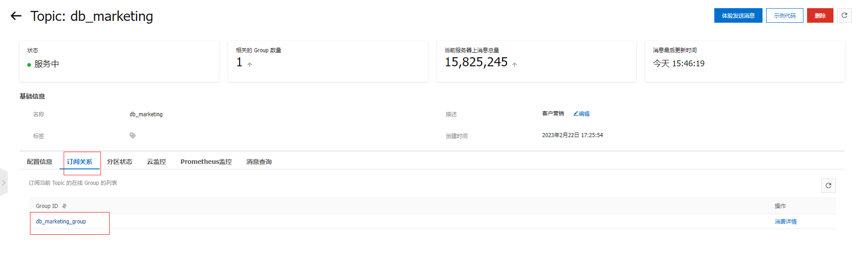Viewport: 868px width, 262px height.
Task: Click creation time 2023年2月22日 17:25:54
Action: (x=572, y=135)
